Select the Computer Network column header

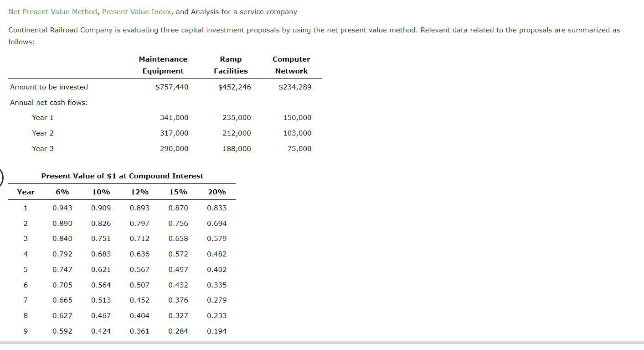(x=291, y=65)
